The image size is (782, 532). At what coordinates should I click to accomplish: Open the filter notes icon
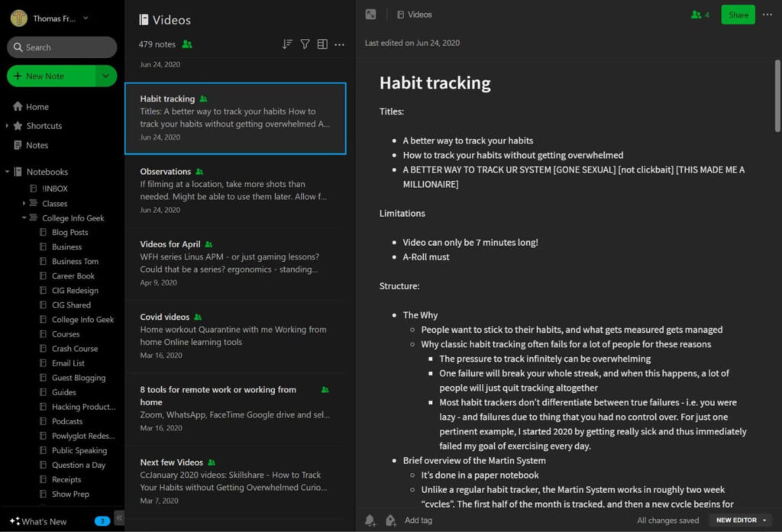pyautogui.click(x=305, y=44)
